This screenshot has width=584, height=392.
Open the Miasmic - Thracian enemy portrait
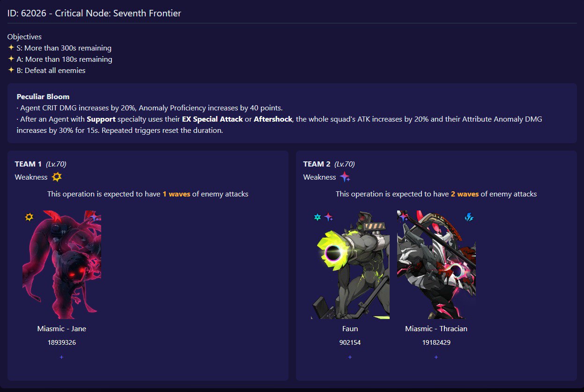436,265
